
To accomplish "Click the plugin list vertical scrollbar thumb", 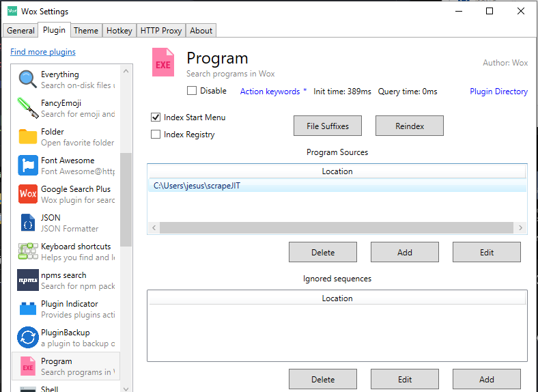I will point(126,199).
